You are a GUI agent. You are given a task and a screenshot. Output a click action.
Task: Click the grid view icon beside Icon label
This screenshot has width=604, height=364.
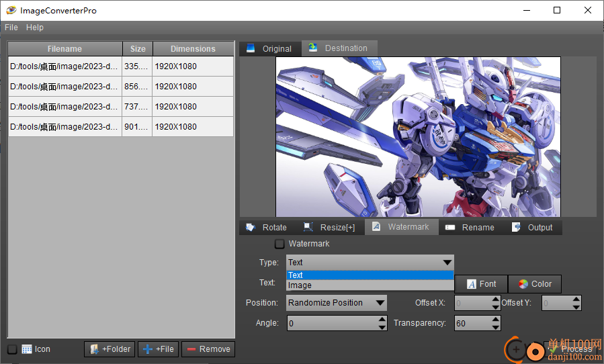[x=27, y=349]
